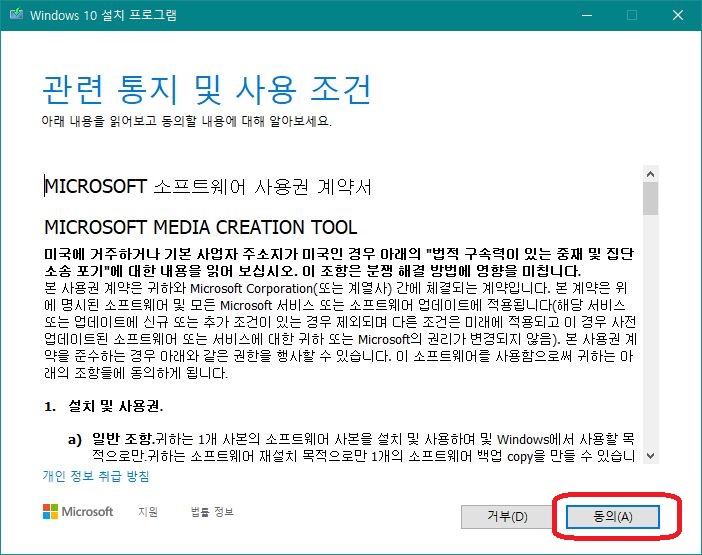702x555 pixels.
Task: Click the MICROSOFT MEDIA CREATION TOOL heading
Action: pyautogui.click(x=201, y=227)
